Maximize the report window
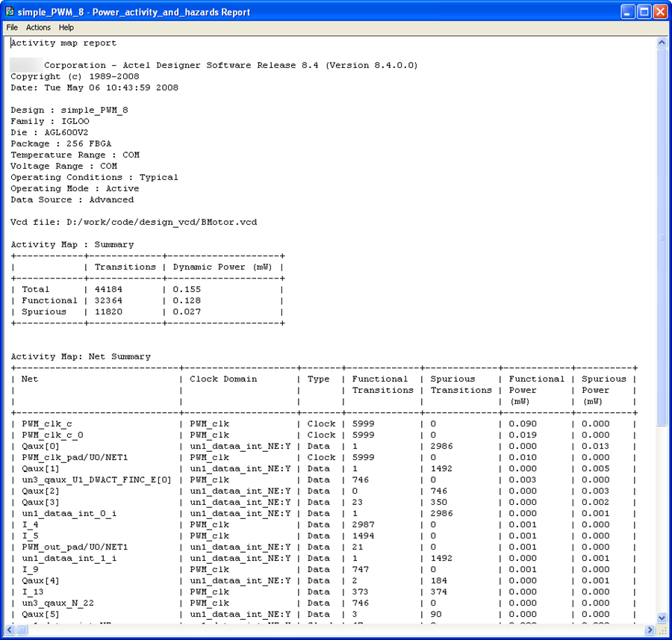 point(644,12)
